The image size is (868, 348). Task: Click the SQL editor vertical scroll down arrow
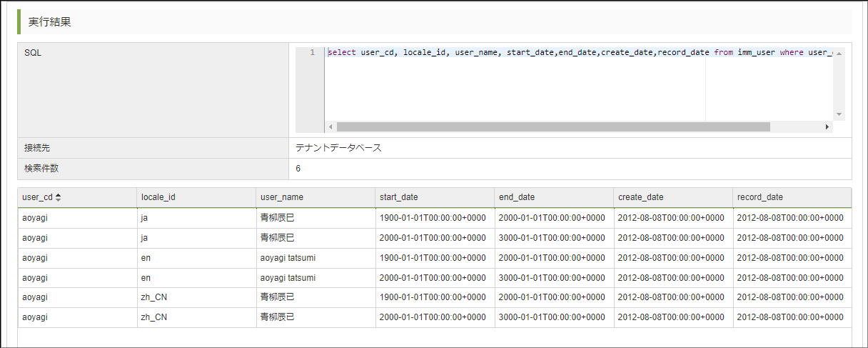(x=839, y=114)
